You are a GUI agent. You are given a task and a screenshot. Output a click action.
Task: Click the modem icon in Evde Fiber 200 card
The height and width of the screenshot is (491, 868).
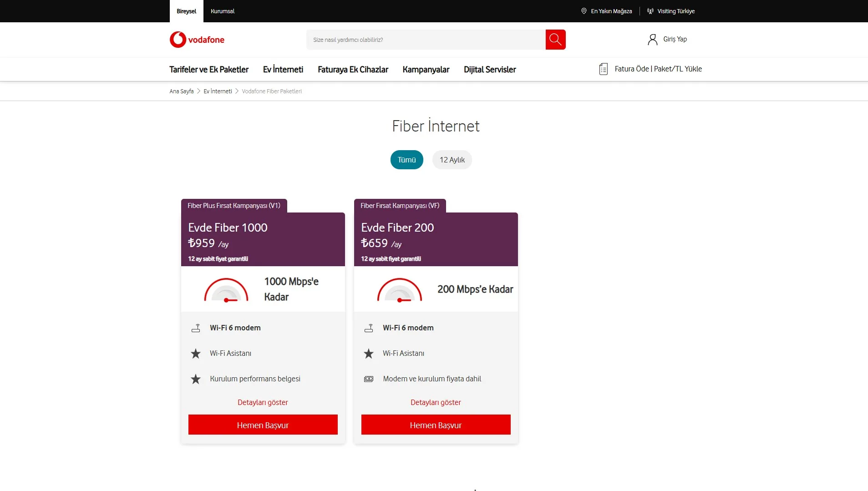(369, 328)
